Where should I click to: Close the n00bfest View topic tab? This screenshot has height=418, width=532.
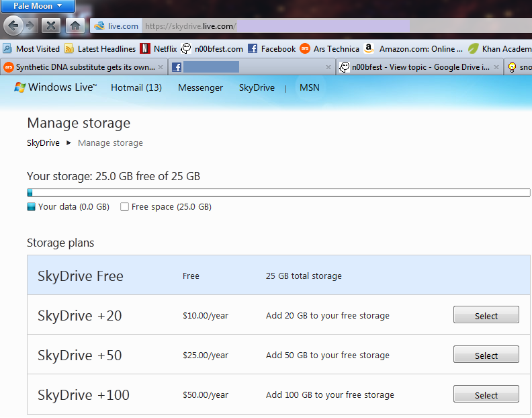click(x=496, y=67)
